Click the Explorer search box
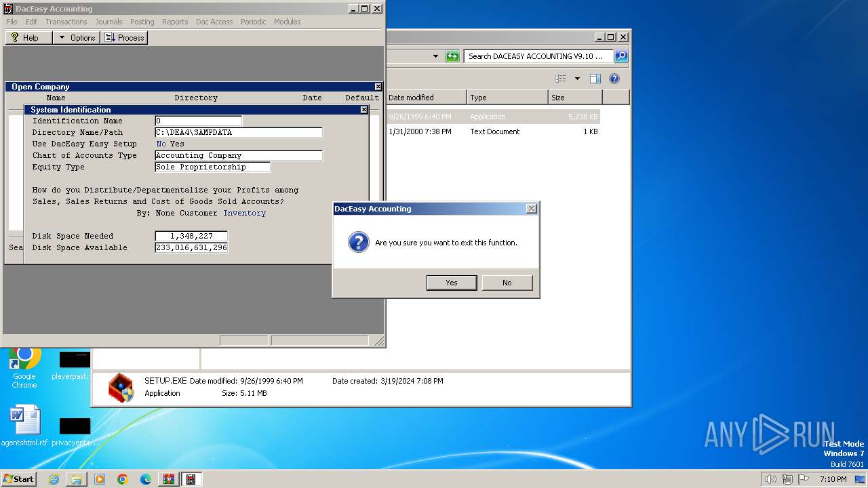This screenshot has height=488, width=868. click(538, 56)
